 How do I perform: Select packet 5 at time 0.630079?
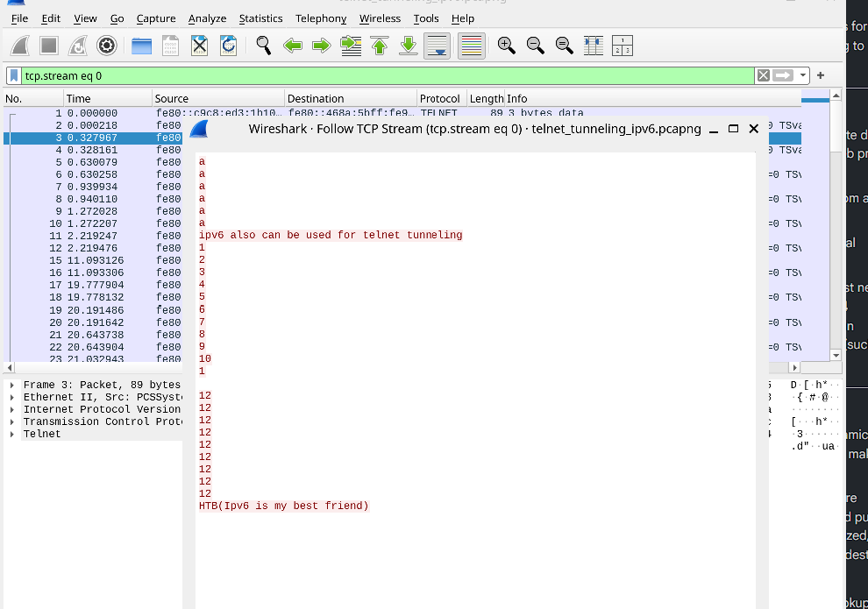[93, 162]
